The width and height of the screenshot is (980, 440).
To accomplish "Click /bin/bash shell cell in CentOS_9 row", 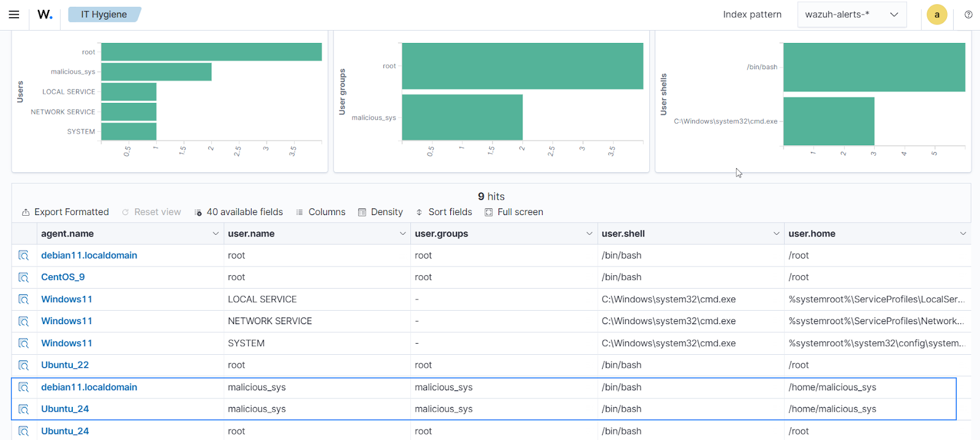I will point(691,278).
